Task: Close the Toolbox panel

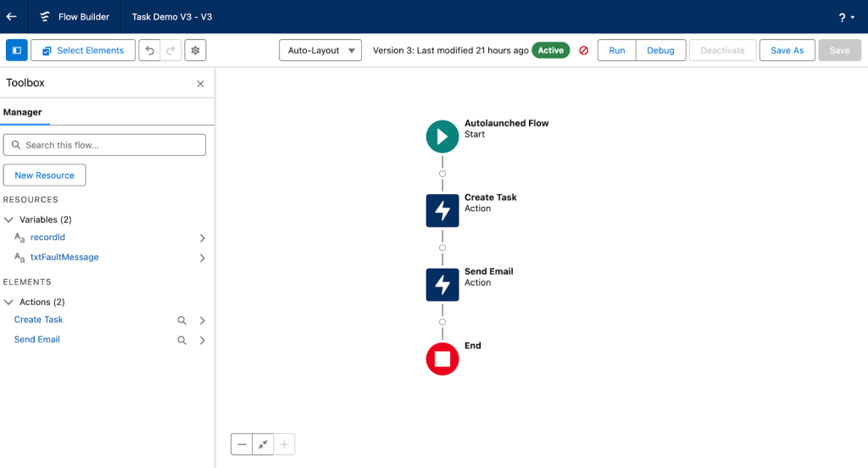Action: coord(200,84)
